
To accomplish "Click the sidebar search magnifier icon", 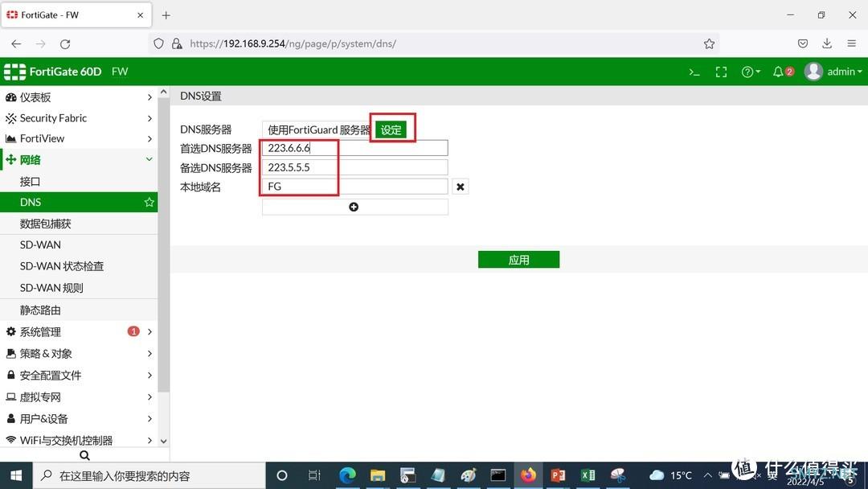I will tap(84, 455).
